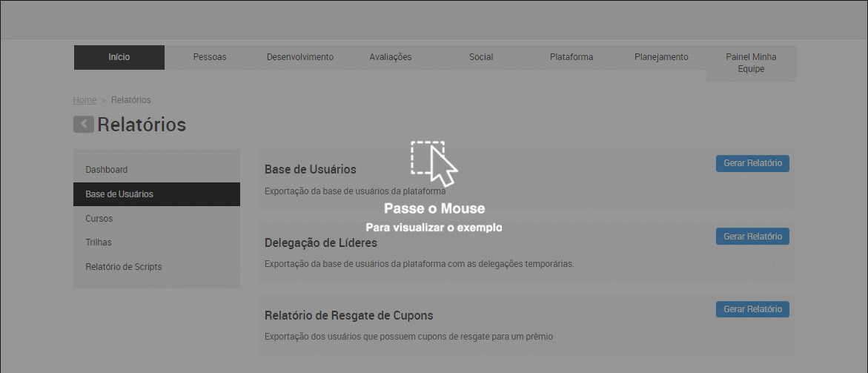Click the Delegação de Líderes heading
This screenshot has width=868, height=373.
[321, 242]
